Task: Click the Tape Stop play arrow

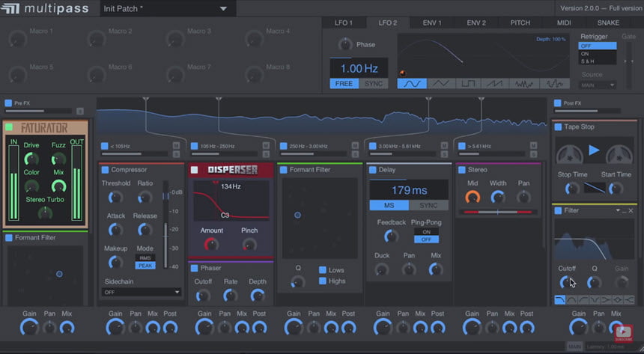Action: [594, 150]
